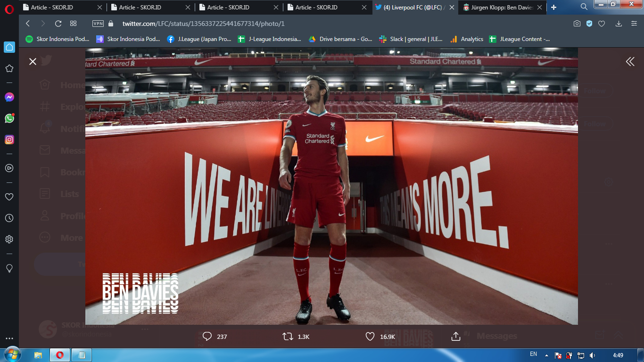Screen dimensions: 644x362
Task: Share the tweet with upload icon
Action: tap(455, 337)
